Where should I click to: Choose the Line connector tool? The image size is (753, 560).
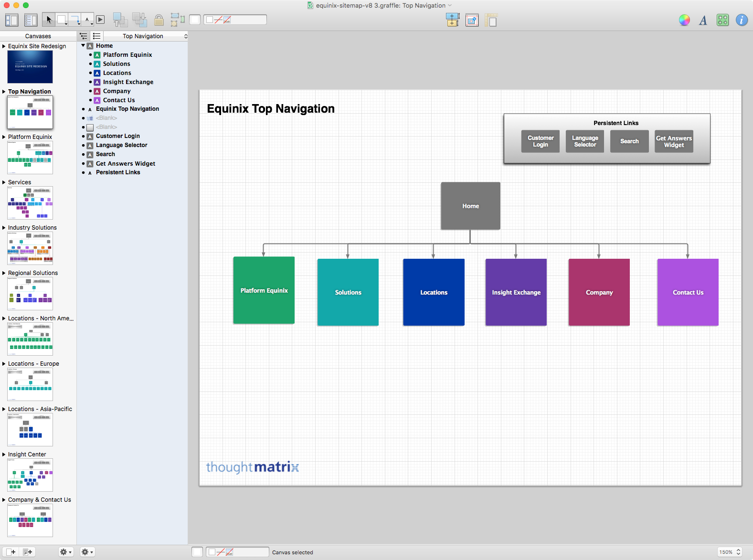(x=75, y=20)
